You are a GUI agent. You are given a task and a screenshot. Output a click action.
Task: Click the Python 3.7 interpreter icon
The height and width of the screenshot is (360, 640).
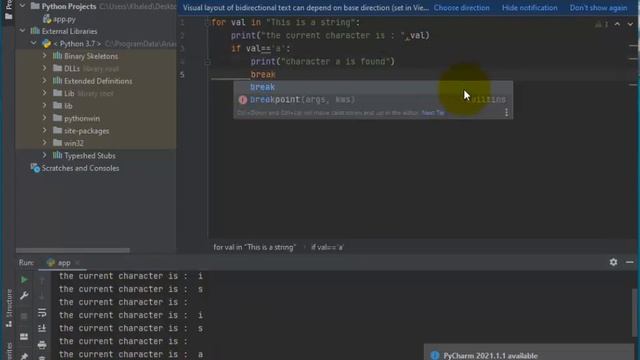point(47,44)
